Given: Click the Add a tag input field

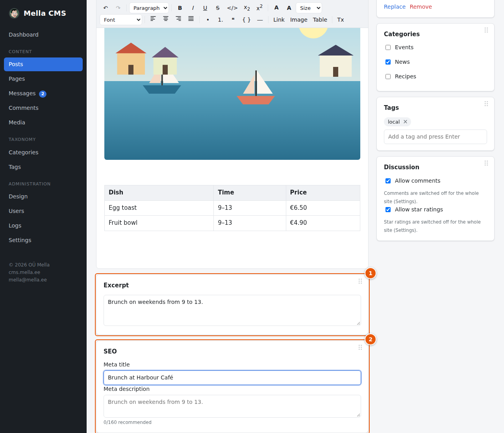Looking at the screenshot, I should point(435,137).
